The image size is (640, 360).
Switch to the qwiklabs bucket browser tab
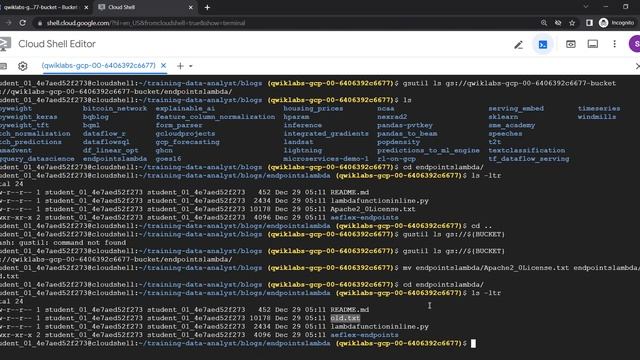tap(41, 7)
